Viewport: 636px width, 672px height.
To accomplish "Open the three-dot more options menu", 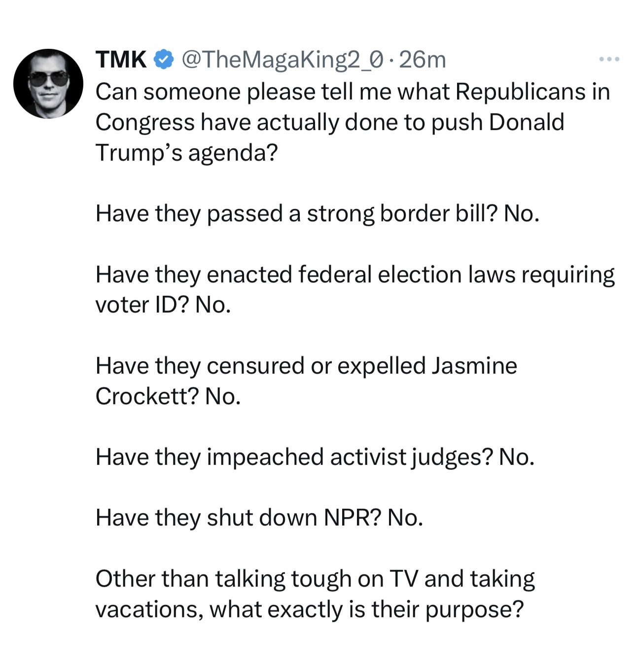I will point(609,60).
